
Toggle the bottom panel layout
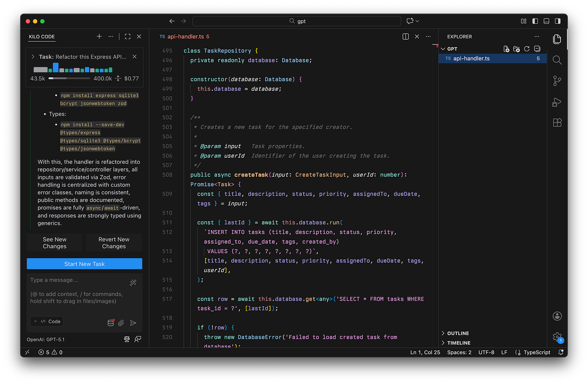pyautogui.click(x=546, y=21)
